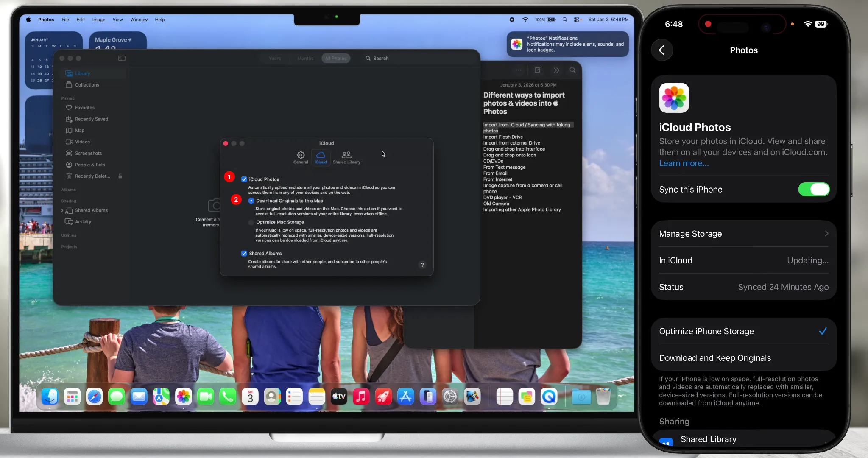Viewport: 868px width, 458px height.
Task: Open Messages from the Dock
Action: click(x=117, y=397)
